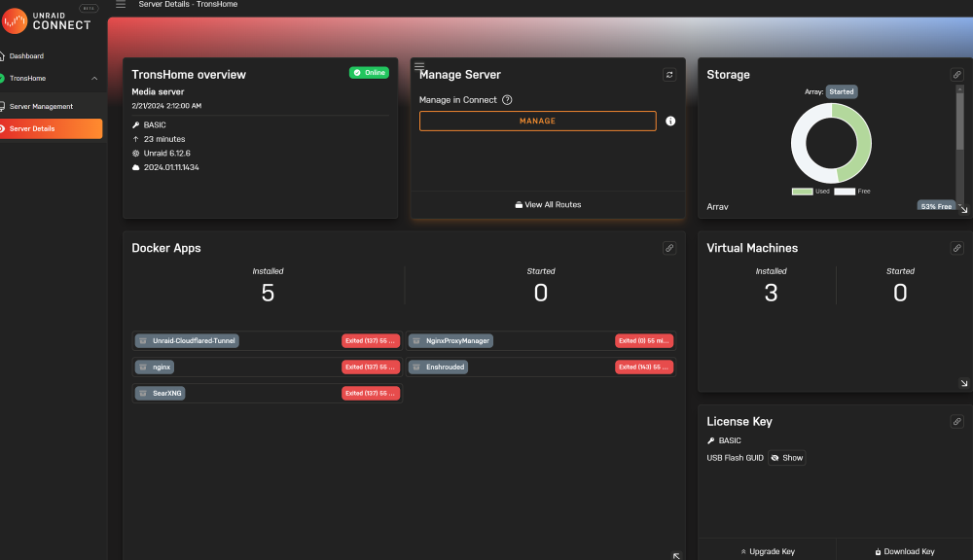The width and height of the screenshot is (973, 560).
Task: Click the Virtual Machines Installed count 3
Action: point(771,293)
